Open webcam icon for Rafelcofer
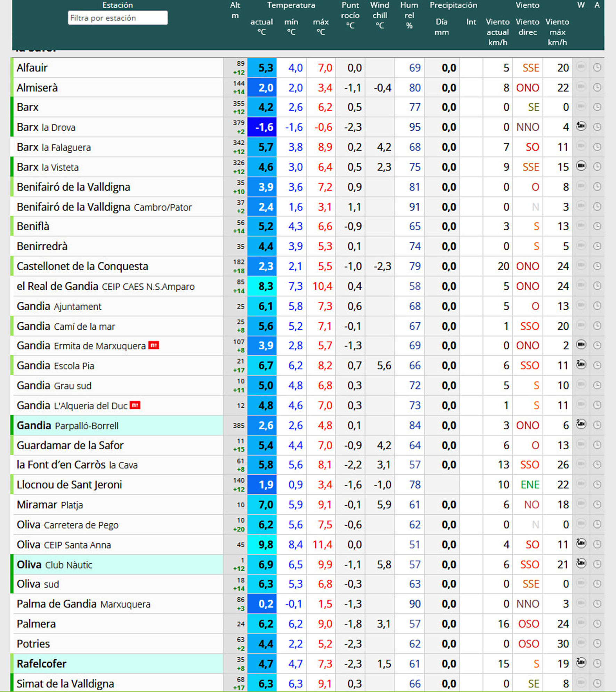This screenshot has width=616, height=692. [x=581, y=663]
